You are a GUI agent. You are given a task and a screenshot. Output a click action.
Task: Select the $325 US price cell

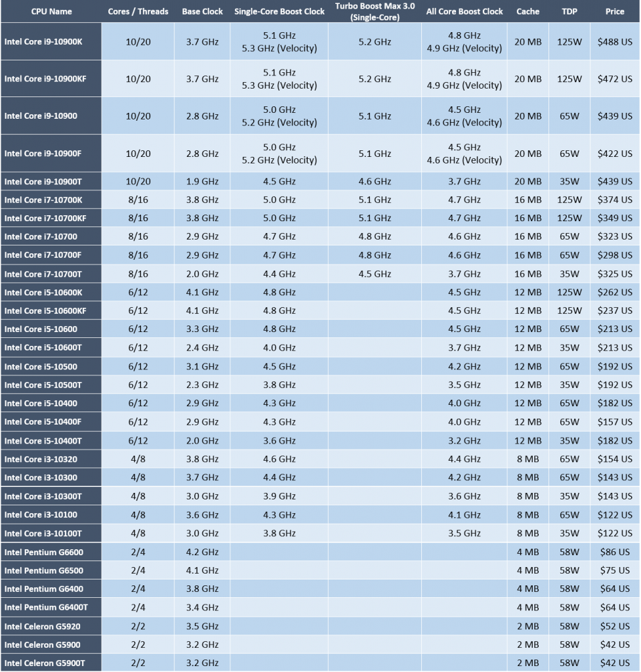pos(615,274)
